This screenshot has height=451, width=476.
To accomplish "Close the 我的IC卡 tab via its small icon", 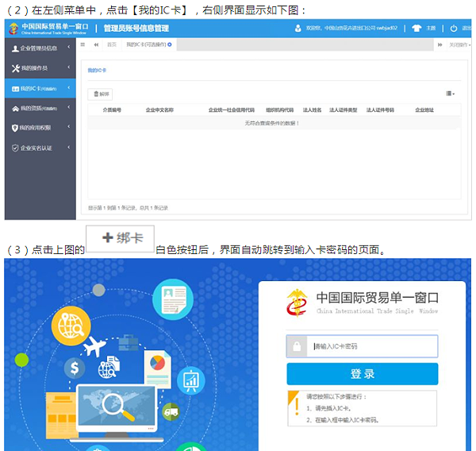I will [x=170, y=45].
